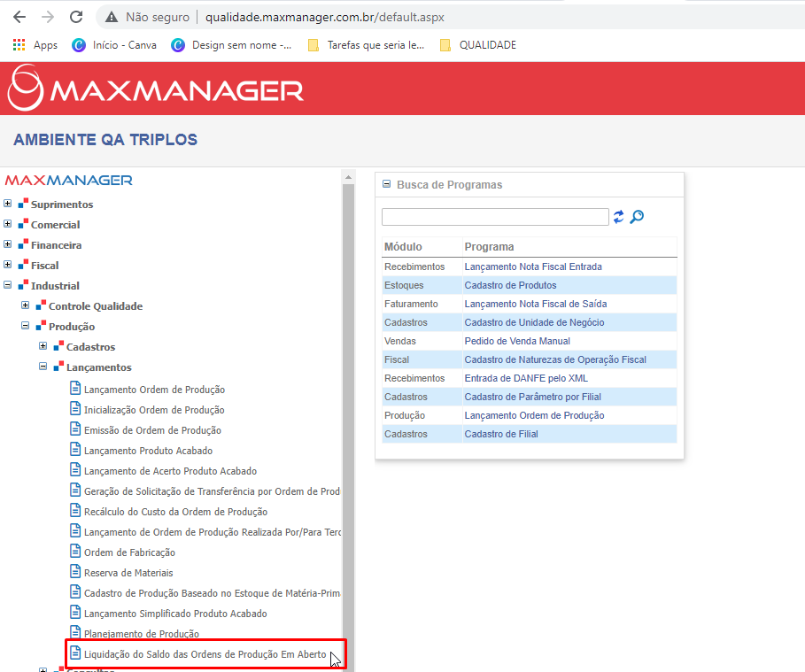Image resolution: width=805 pixels, height=672 pixels.
Task: Open 'Ordem de Fabricação' program
Action: 129,552
